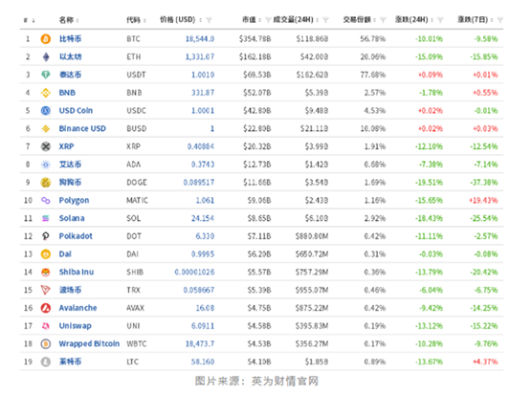Click the Polkadot logo icon
This screenshot has height=394, width=532.
pos(46,236)
